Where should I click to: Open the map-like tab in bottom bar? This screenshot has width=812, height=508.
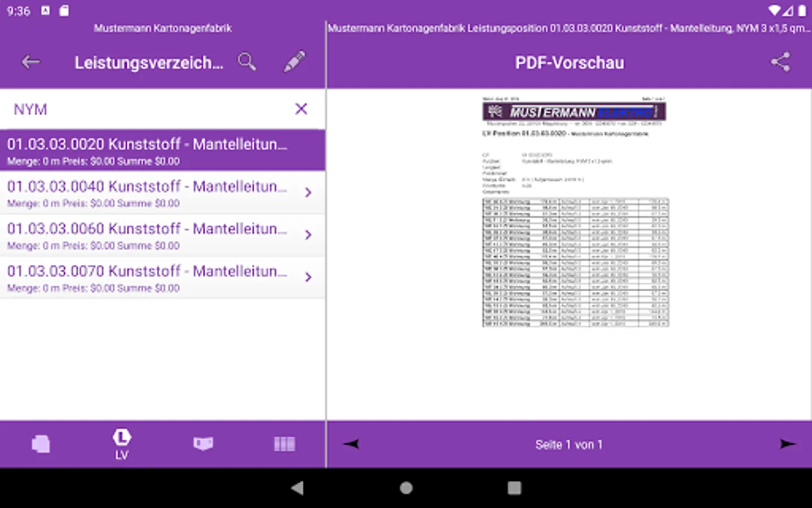click(203, 444)
